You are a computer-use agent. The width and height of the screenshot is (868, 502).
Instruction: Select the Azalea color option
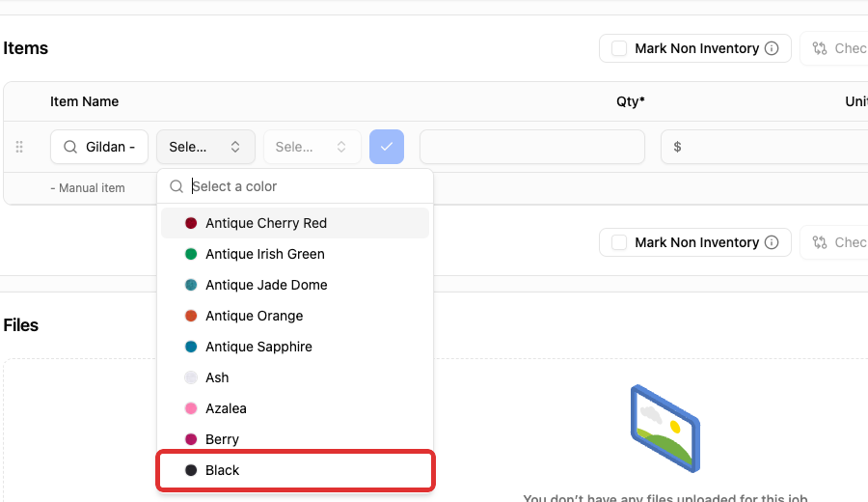point(295,409)
